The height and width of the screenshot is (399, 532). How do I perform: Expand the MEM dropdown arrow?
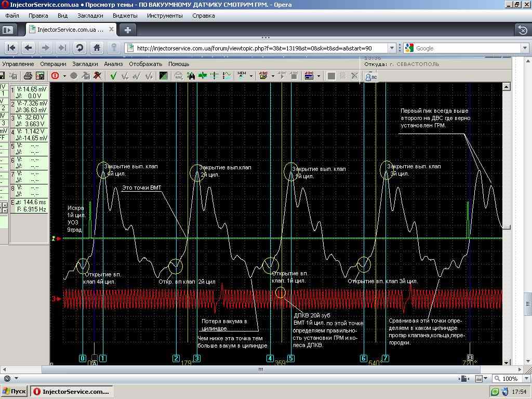[251, 76]
